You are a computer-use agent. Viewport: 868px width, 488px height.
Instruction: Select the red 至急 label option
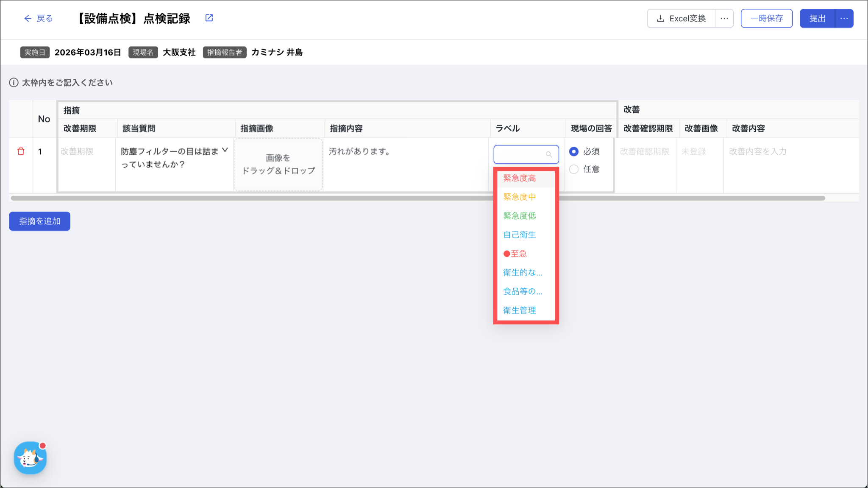(x=515, y=254)
